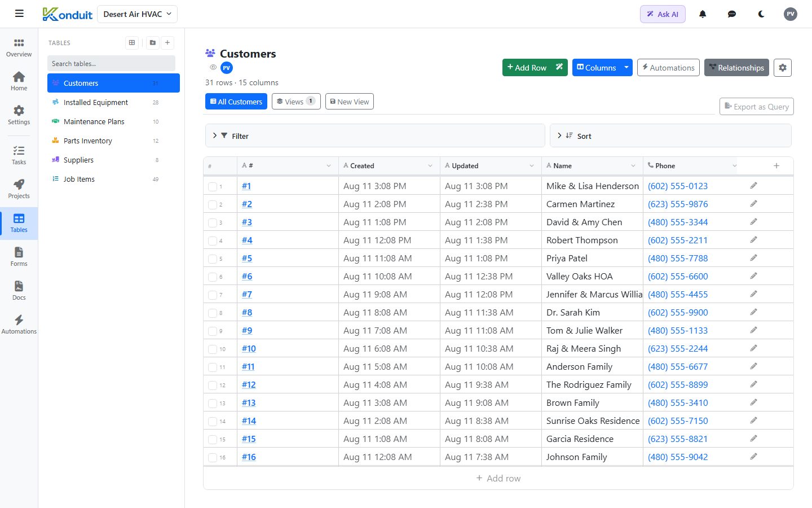The image size is (812, 508).
Task: Open Name column header dropdown
Action: [633, 165]
